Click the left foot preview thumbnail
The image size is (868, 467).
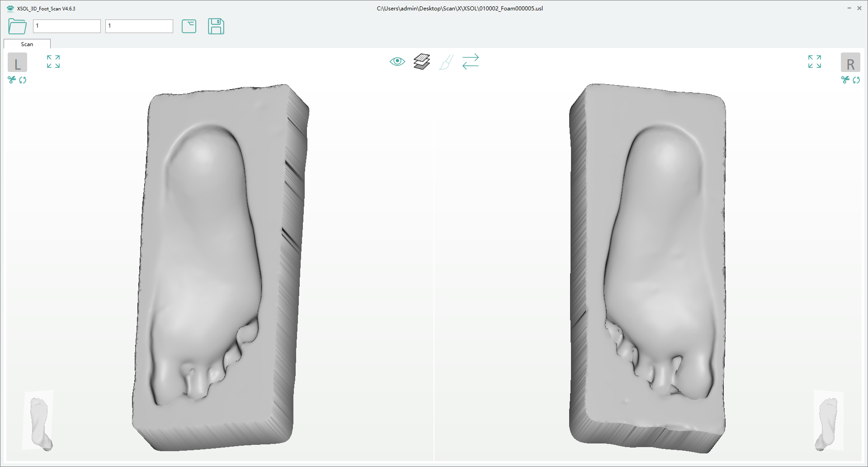pyautogui.click(x=38, y=421)
